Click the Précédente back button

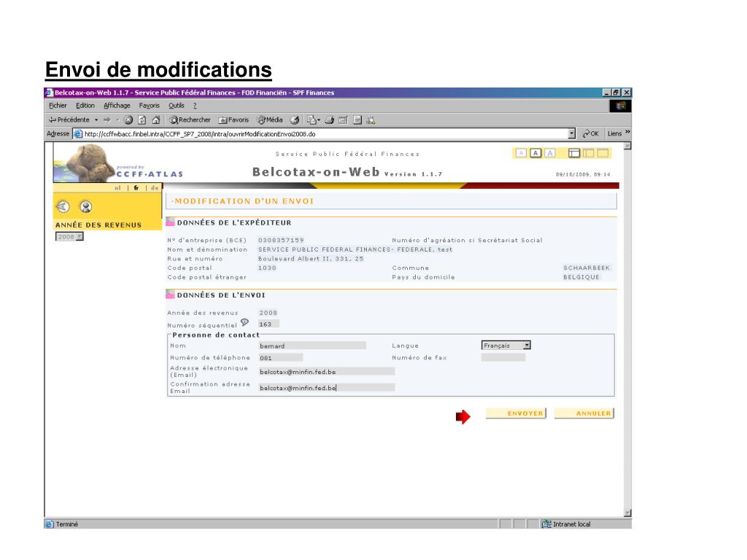[69, 120]
